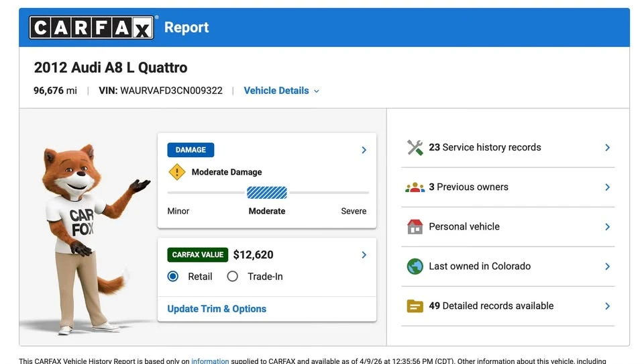The image size is (644, 364).
Task: Click the Update Trim & Options link
Action: pos(217,309)
